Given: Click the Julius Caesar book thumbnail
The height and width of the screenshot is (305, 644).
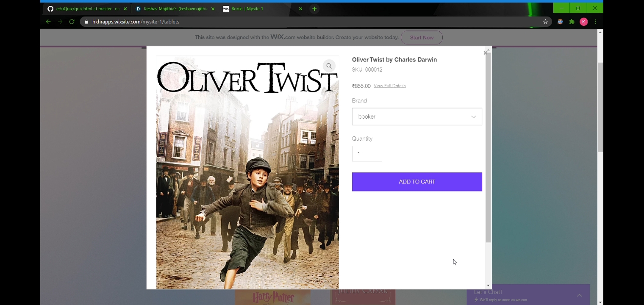Looking at the screenshot, I should tap(363, 297).
